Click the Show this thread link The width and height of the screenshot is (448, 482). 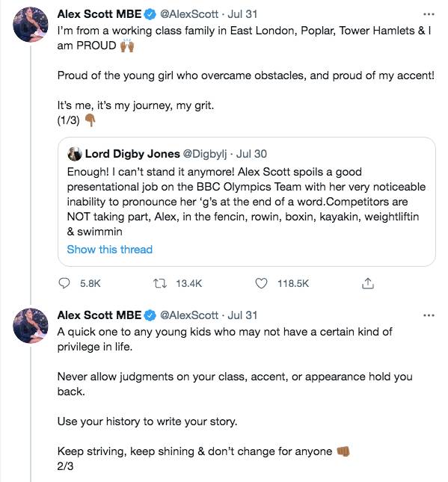[x=109, y=250]
